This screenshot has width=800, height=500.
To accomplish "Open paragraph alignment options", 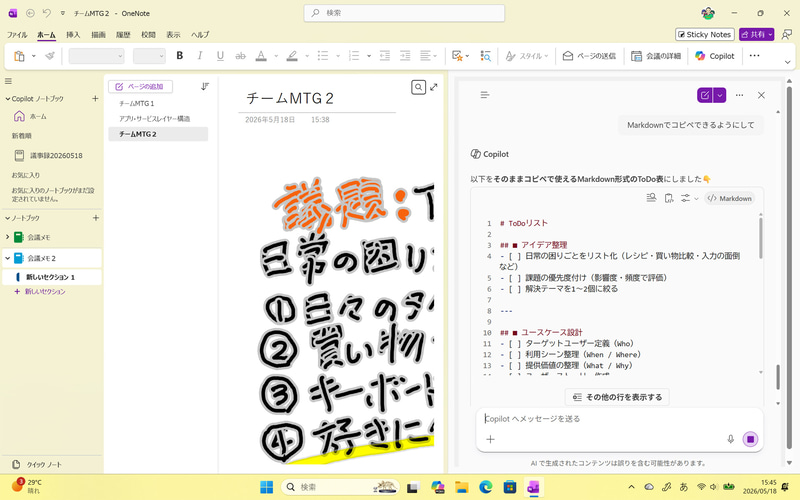I will [428, 56].
